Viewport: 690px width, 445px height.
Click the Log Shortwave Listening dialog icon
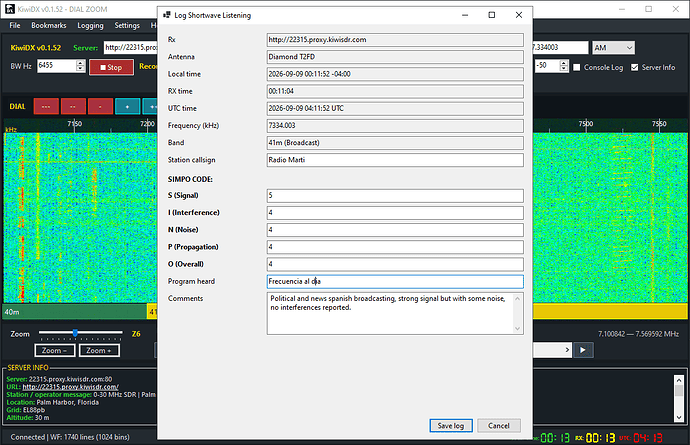tap(167, 15)
